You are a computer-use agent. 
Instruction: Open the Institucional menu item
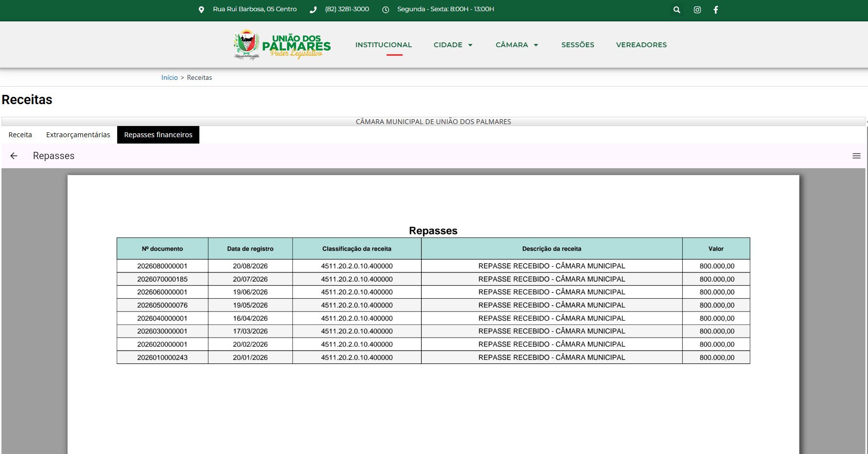384,45
